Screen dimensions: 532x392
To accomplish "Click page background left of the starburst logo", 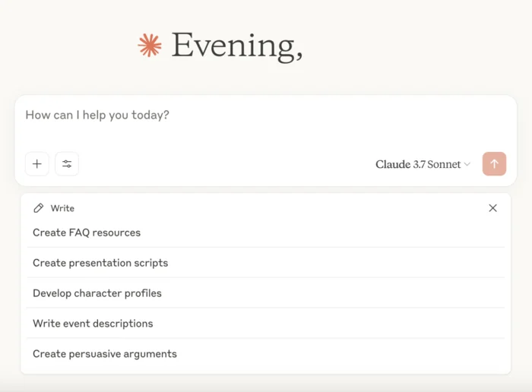I will [x=68, y=45].
